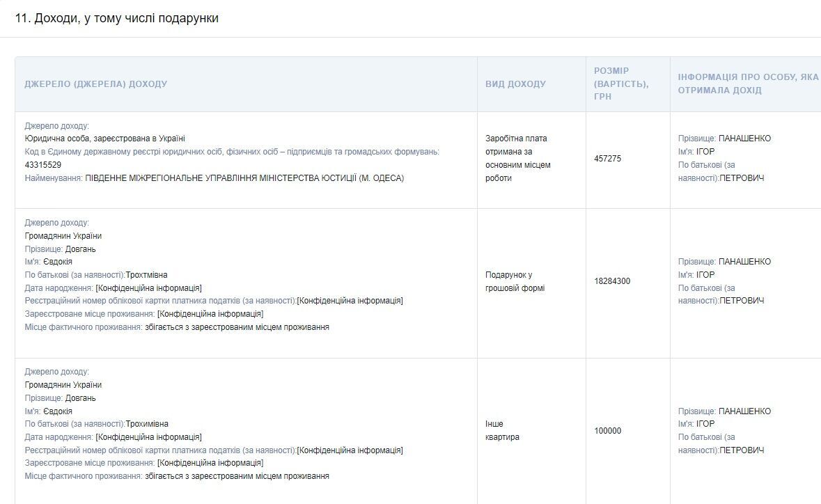Click the surname 'Довгань' in the second row
This screenshot has width=821, height=504.
[x=80, y=249]
